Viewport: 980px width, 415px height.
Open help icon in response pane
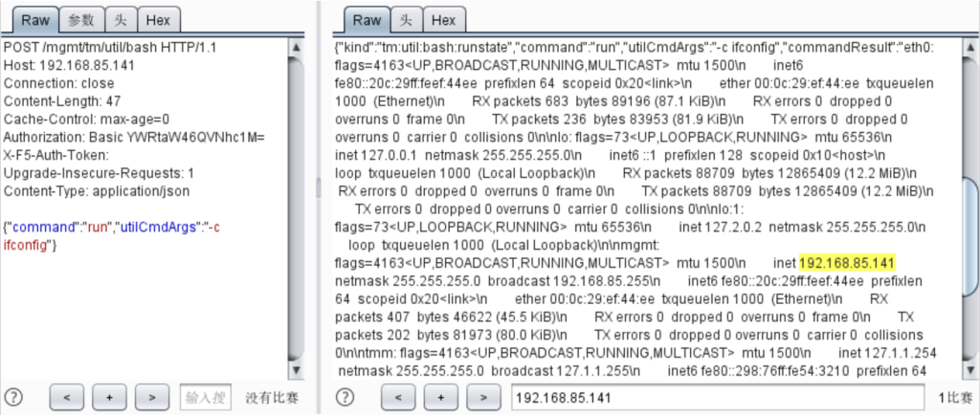coord(345,396)
